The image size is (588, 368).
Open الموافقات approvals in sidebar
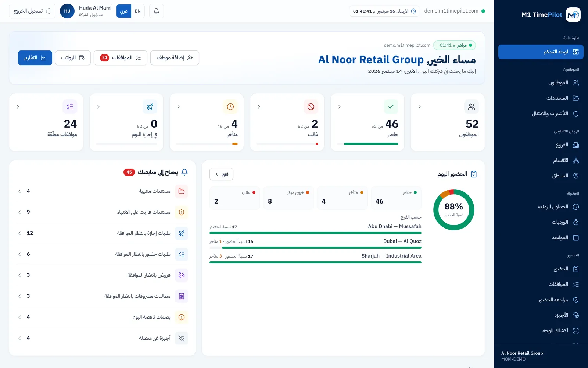click(541, 284)
